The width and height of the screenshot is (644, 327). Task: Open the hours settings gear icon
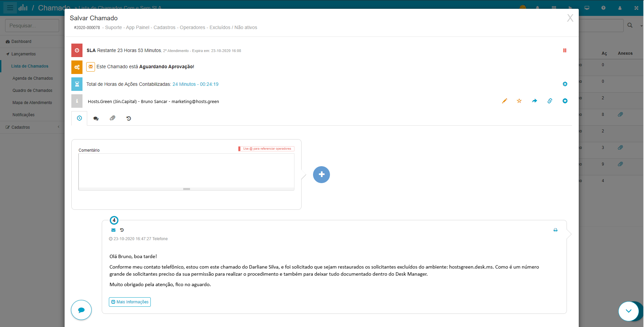tap(565, 84)
